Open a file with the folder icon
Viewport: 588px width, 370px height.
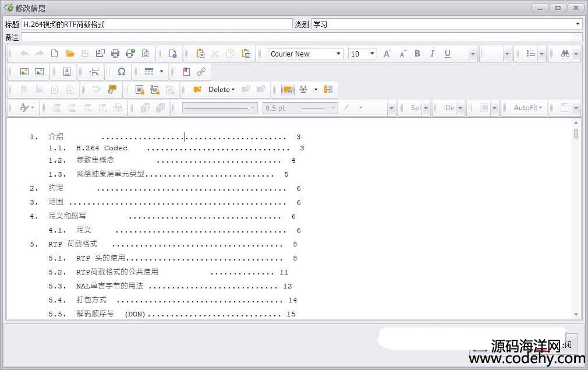pos(70,54)
